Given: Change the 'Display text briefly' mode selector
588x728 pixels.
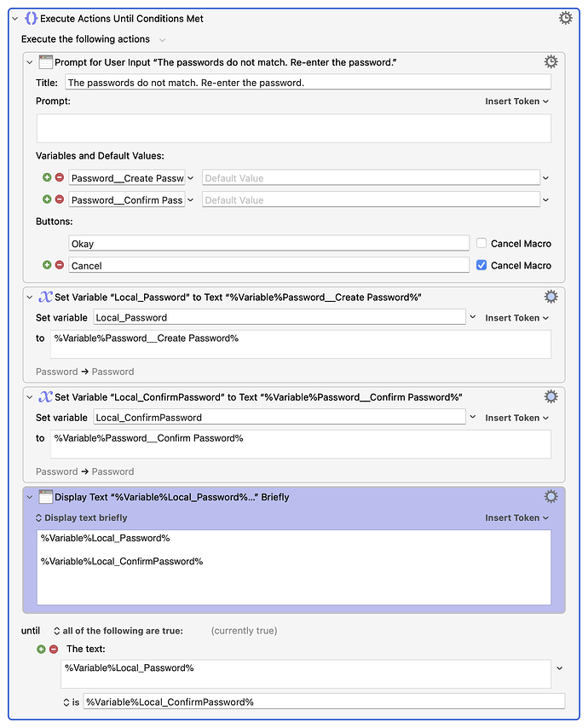Looking at the screenshot, I should pyautogui.click(x=81, y=517).
